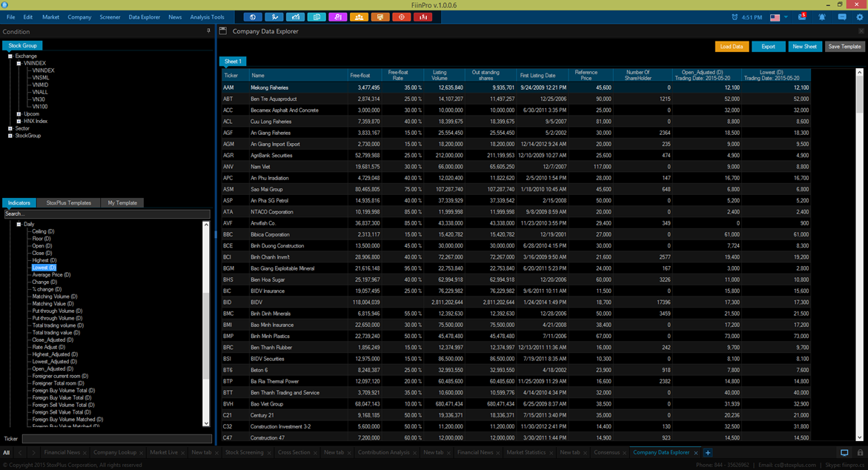Click the data table vertical scrollbar
Viewport: 868px width, 470px height.
pyautogui.click(x=860, y=255)
